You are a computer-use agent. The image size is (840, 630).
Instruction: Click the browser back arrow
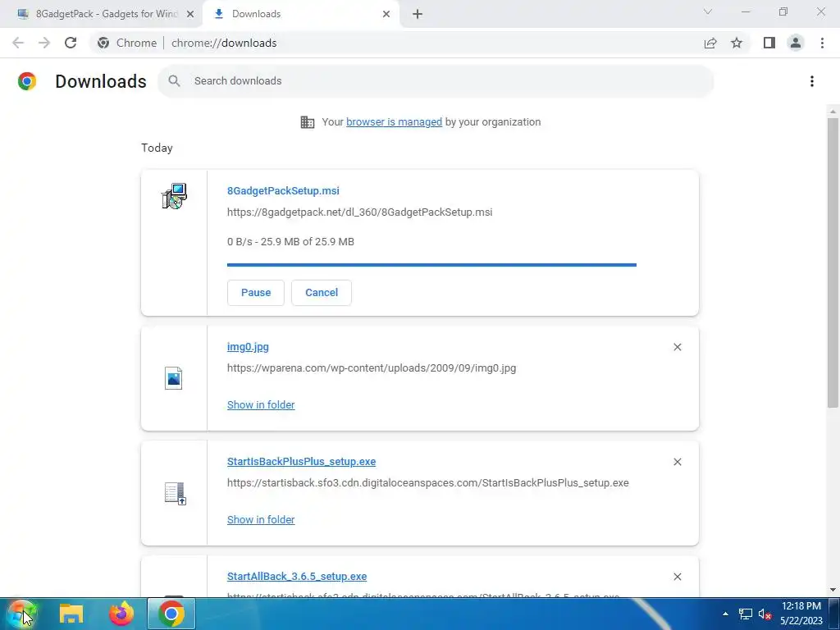18,43
